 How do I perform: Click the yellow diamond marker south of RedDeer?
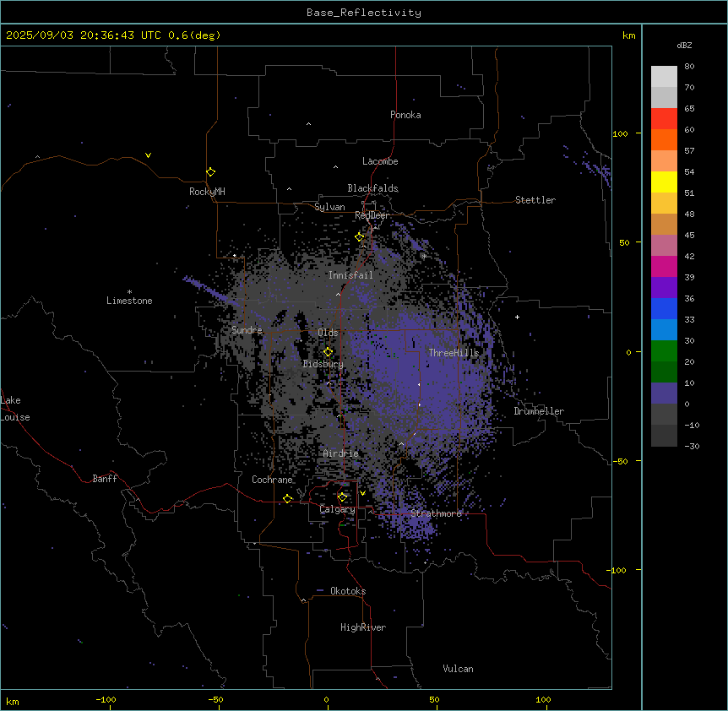[360, 236]
